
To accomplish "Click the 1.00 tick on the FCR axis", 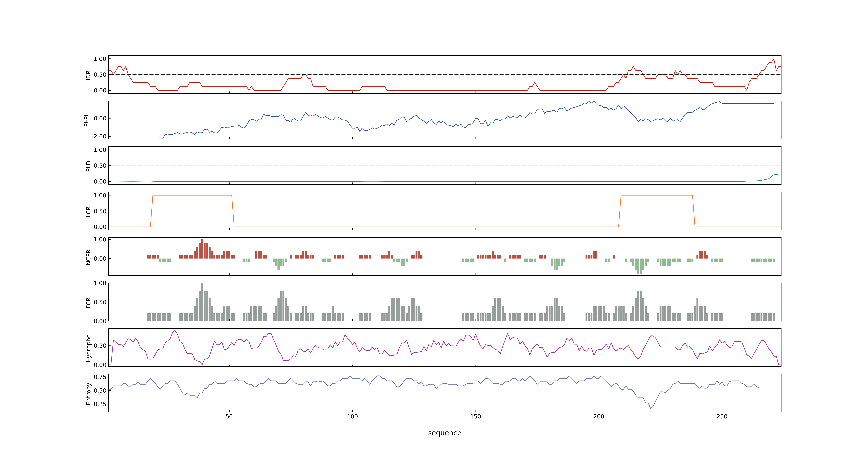I will click(x=100, y=283).
